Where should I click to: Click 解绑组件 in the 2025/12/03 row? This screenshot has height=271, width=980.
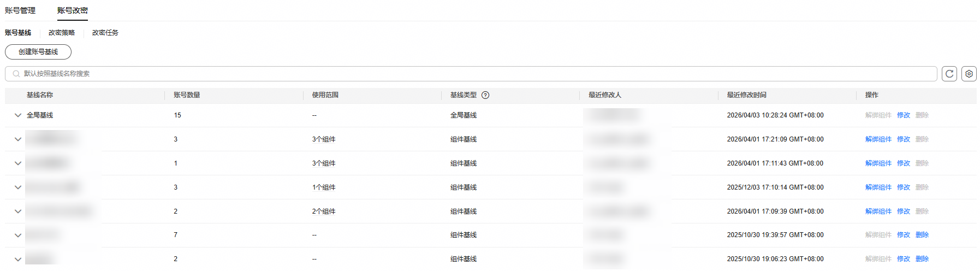click(878, 187)
